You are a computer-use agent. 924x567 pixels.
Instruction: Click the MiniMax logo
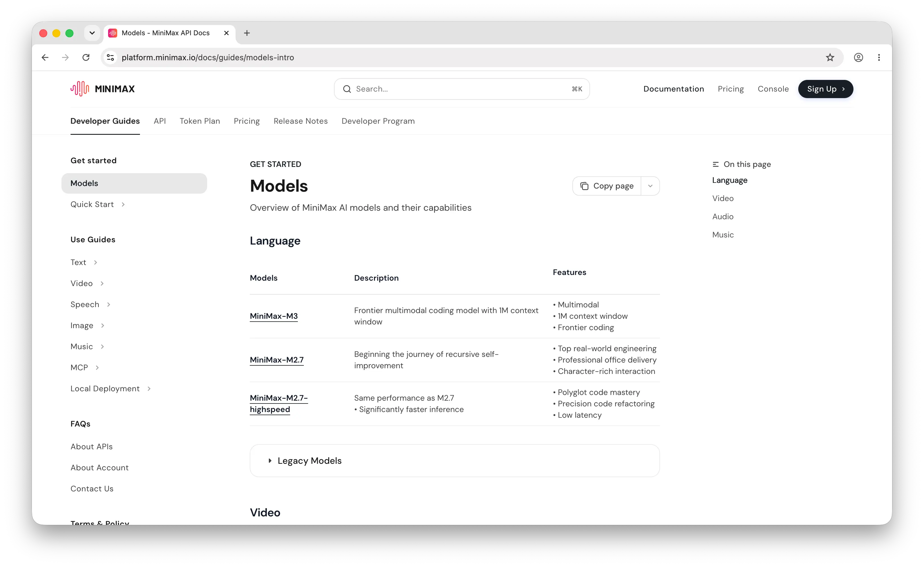pos(102,89)
